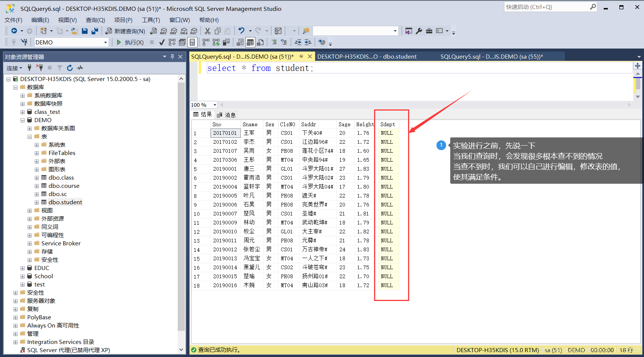Open the 100 % zoom dropdown
This screenshot has width=644, height=357.
point(215,105)
